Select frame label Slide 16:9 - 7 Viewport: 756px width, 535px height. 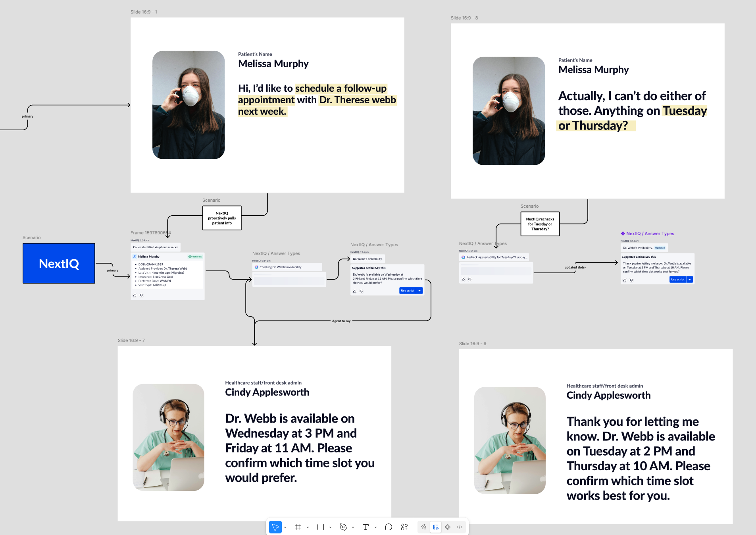tap(131, 340)
